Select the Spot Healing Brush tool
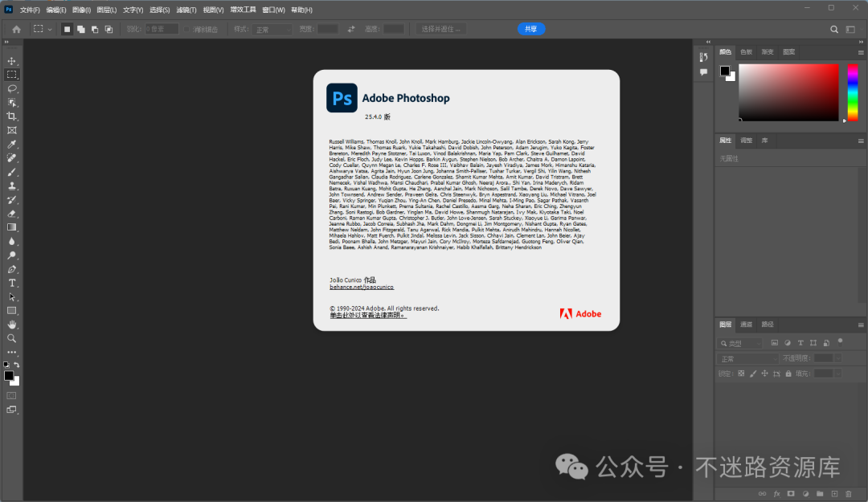The height and width of the screenshot is (502, 868). click(x=11, y=157)
